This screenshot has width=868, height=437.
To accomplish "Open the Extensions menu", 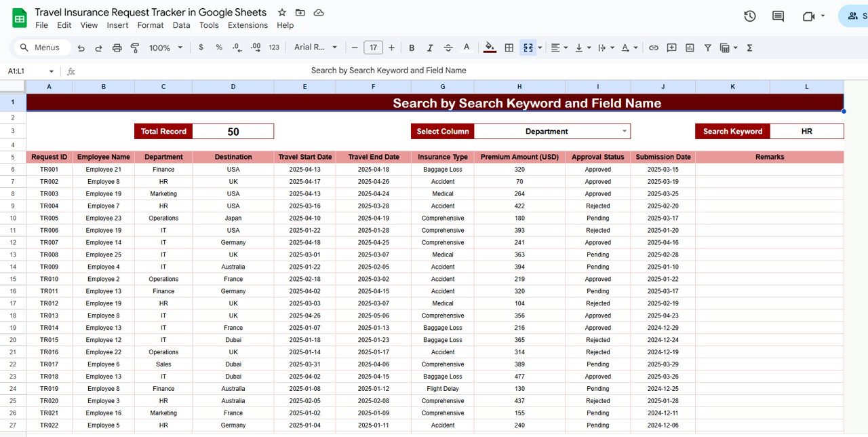I will click(248, 25).
